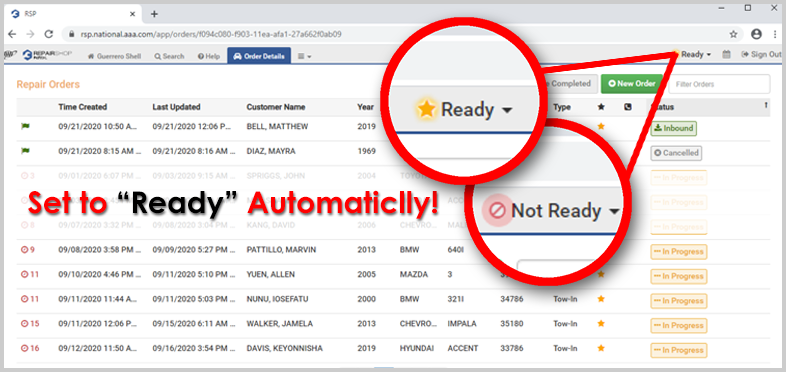The image size is (786, 372).
Task: Focus the Filter Orders input field
Action: click(x=719, y=84)
